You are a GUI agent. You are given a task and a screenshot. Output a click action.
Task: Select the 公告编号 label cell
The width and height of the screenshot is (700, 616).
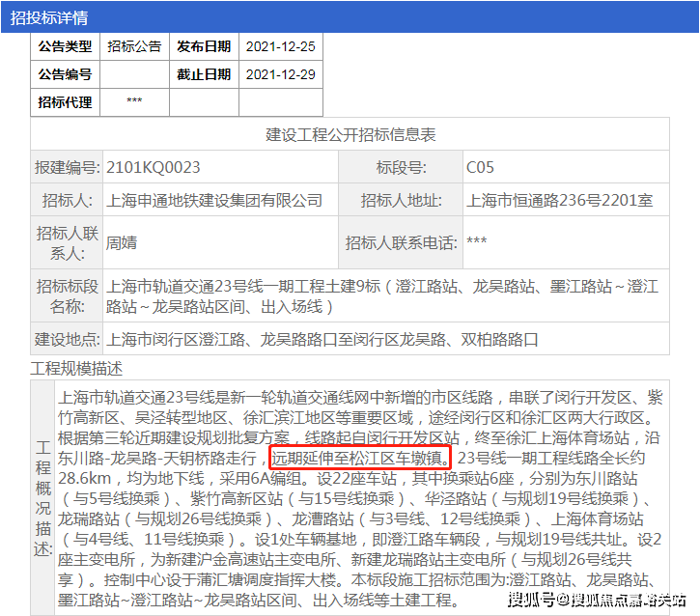[66, 74]
